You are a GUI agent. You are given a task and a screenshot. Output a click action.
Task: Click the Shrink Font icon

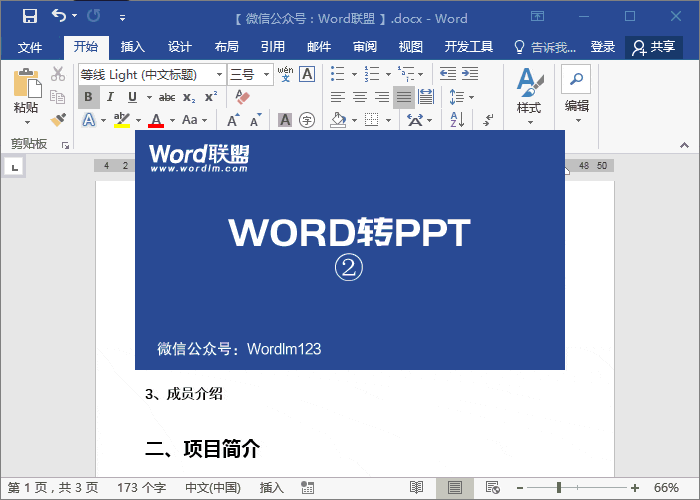(255, 120)
